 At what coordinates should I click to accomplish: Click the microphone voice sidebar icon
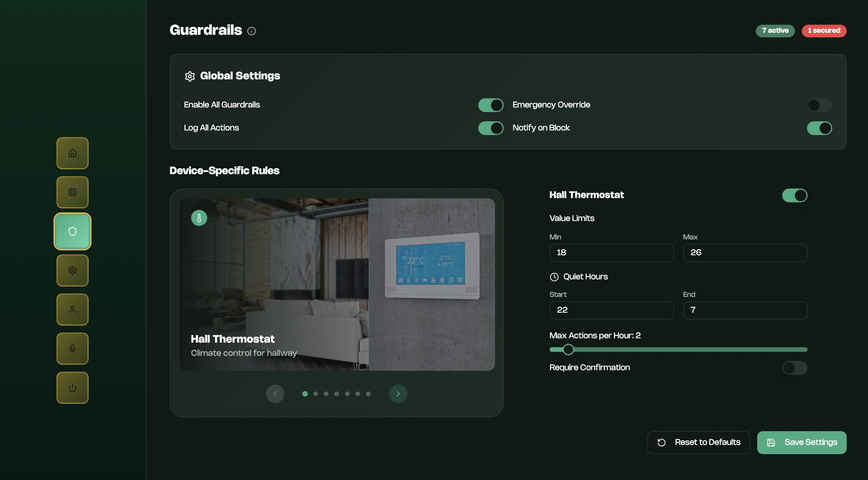tap(73, 348)
